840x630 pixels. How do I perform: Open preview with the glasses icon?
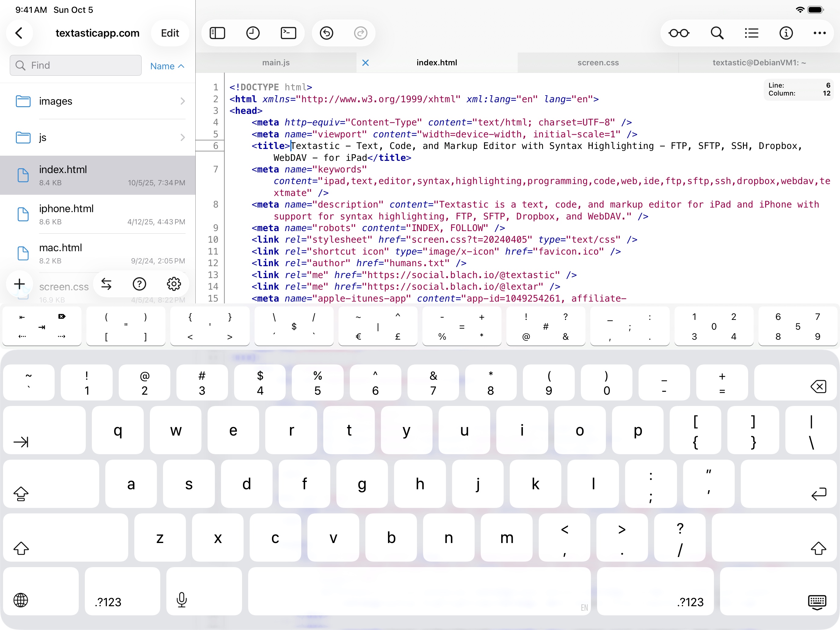click(x=679, y=33)
